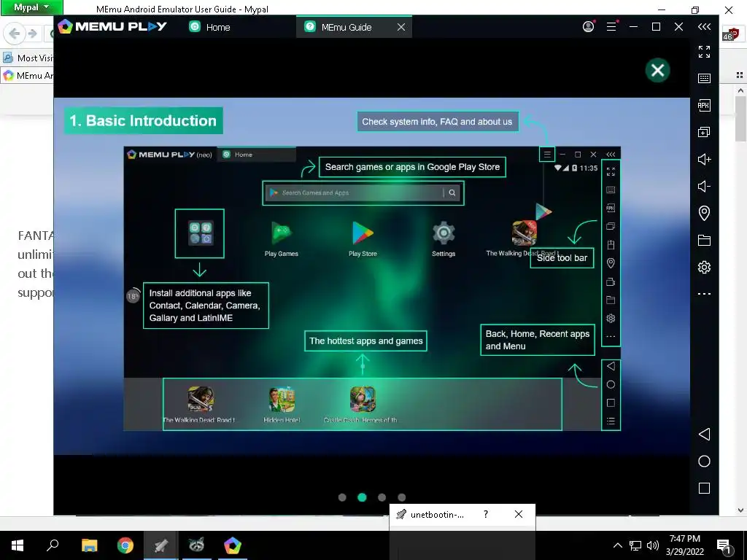This screenshot has width=747, height=560.
Task: Open Most Visited bookmark in Mypal
Action: pos(28,58)
